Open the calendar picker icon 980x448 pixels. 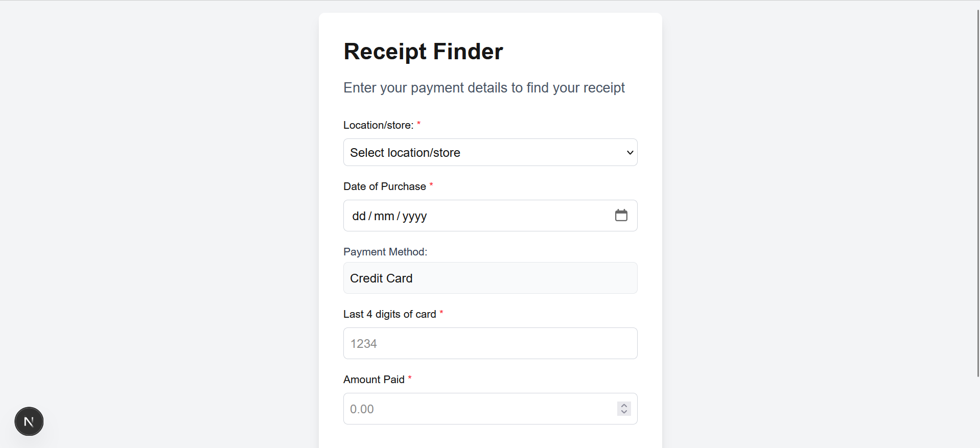click(621, 215)
